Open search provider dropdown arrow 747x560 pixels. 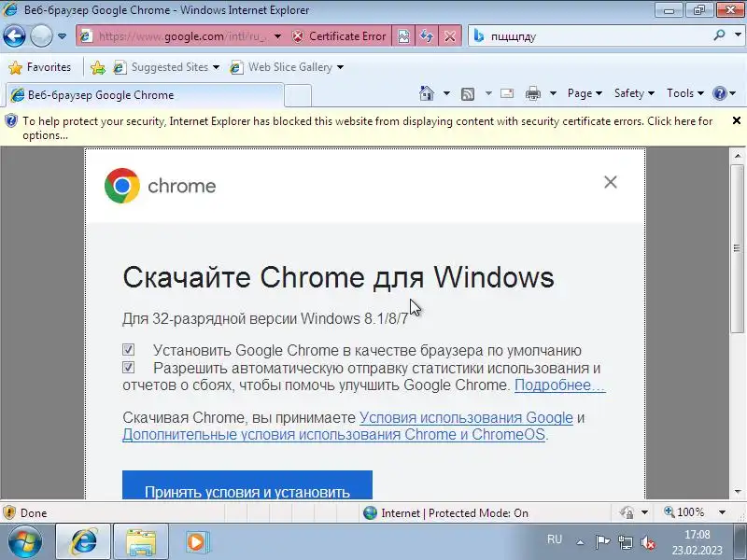pos(738,35)
